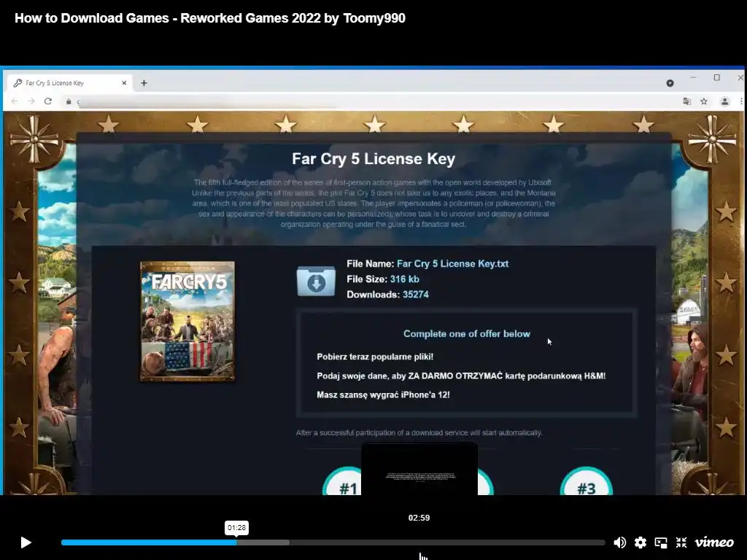Open the H&M gift card offer
747x560 pixels.
(x=461, y=376)
